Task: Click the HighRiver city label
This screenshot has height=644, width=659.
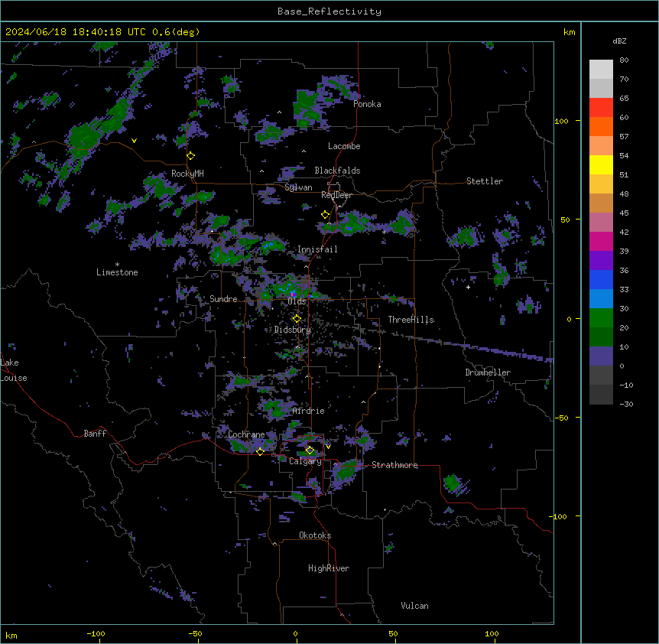Action: [329, 568]
